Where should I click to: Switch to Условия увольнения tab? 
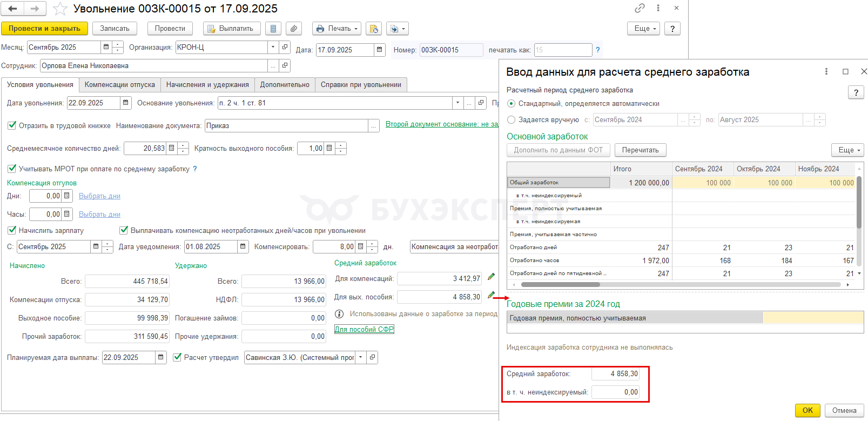[40, 85]
